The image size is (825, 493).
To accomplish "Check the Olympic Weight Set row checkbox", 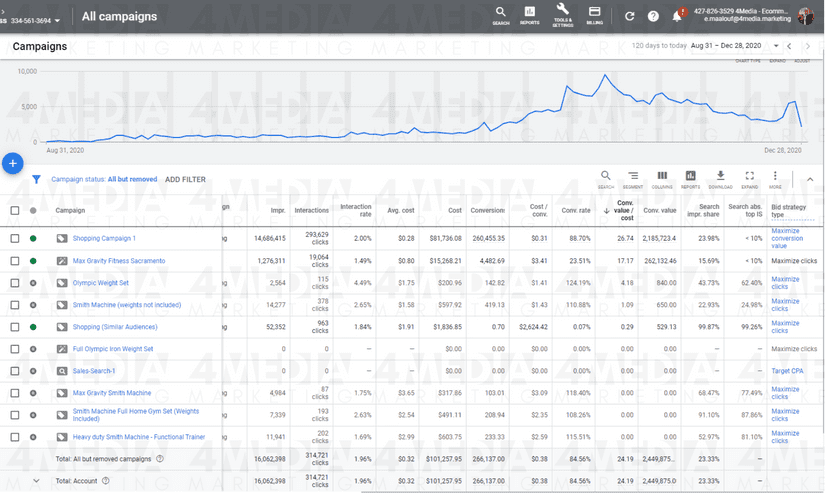I will click(15, 283).
